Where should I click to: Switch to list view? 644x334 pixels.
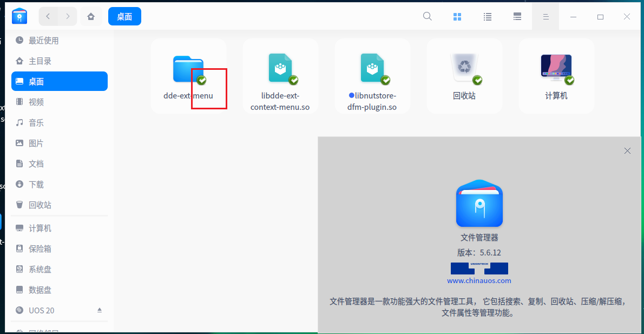[488, 17]
